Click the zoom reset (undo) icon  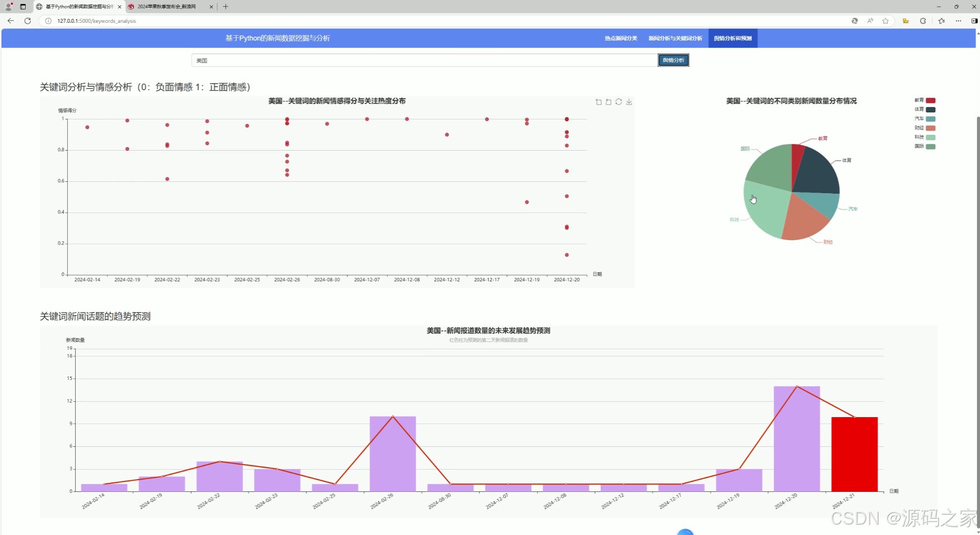click(x=608, y=102)
